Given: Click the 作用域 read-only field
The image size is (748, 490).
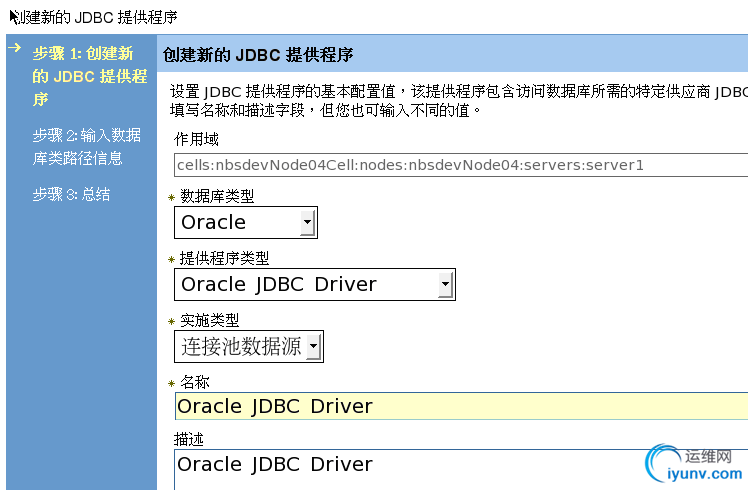Looking at the screenshot, I should (461, 165).
